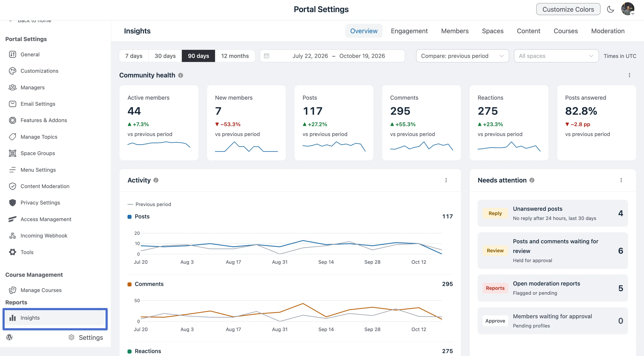Select the 12 months range
Viewport: 644px width, 356px height.
point(235,56)
